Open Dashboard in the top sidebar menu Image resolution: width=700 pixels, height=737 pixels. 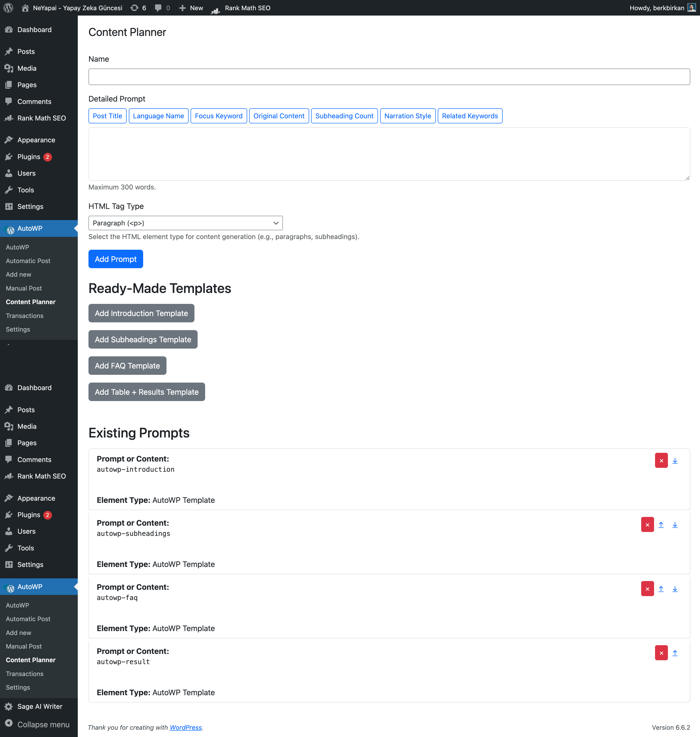[x=39, y=30]
